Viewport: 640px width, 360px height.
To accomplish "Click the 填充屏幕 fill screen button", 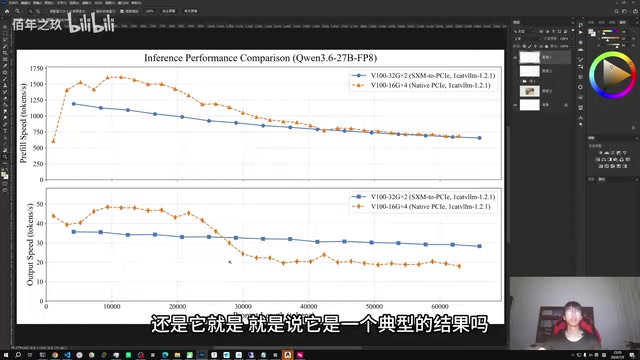I will click(x=190, y=11).
